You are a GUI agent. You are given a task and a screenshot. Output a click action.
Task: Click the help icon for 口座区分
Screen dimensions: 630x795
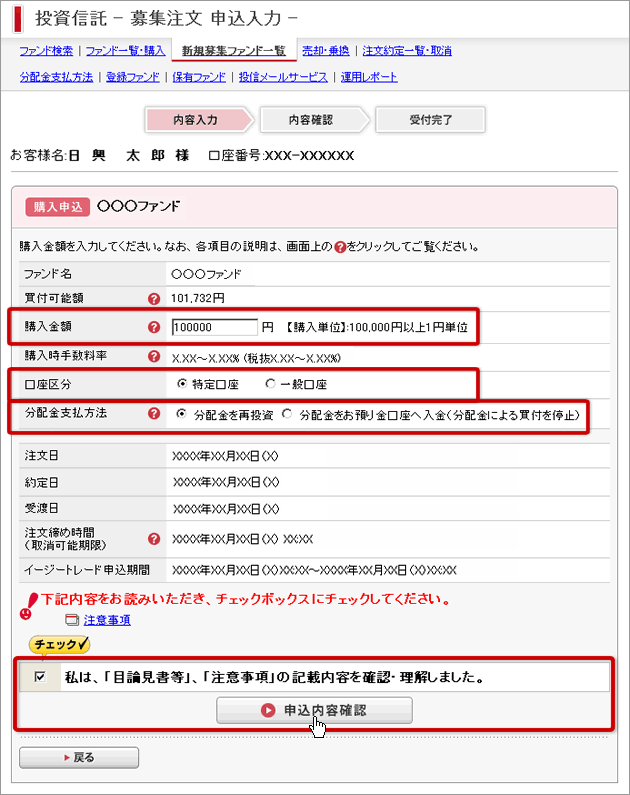click(154, 385)
